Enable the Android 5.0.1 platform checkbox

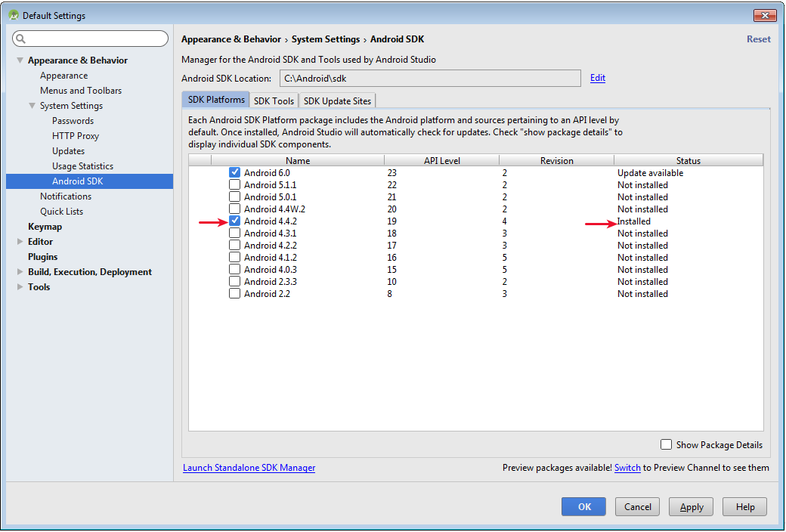[x=234, y=196]
